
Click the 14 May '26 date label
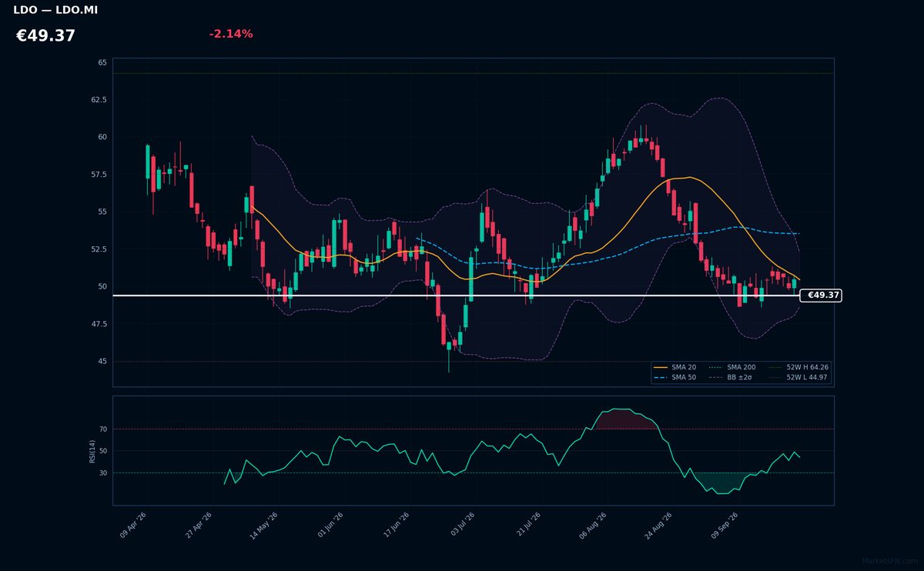[x=263, y=526]
